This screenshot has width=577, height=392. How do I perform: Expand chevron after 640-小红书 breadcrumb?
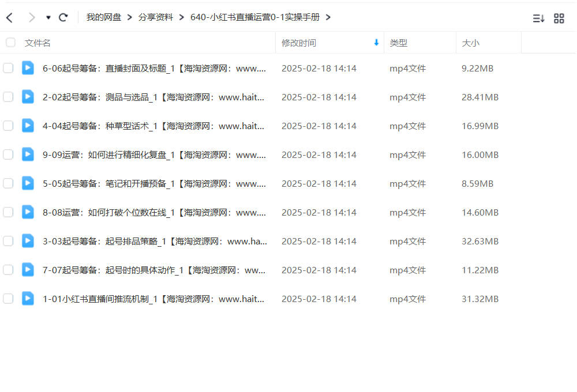(328, 17)
